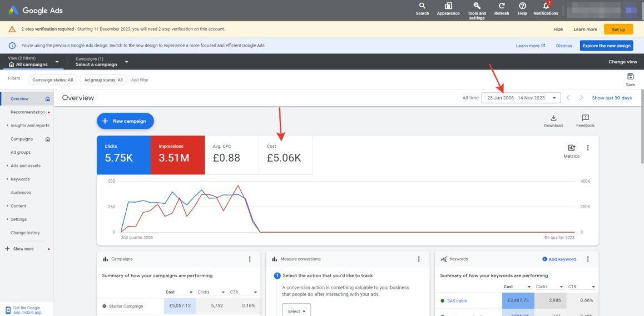644x316 pixels.
Task: Click home icon beside Campaigns in sidebar
Action: (48, 139)
